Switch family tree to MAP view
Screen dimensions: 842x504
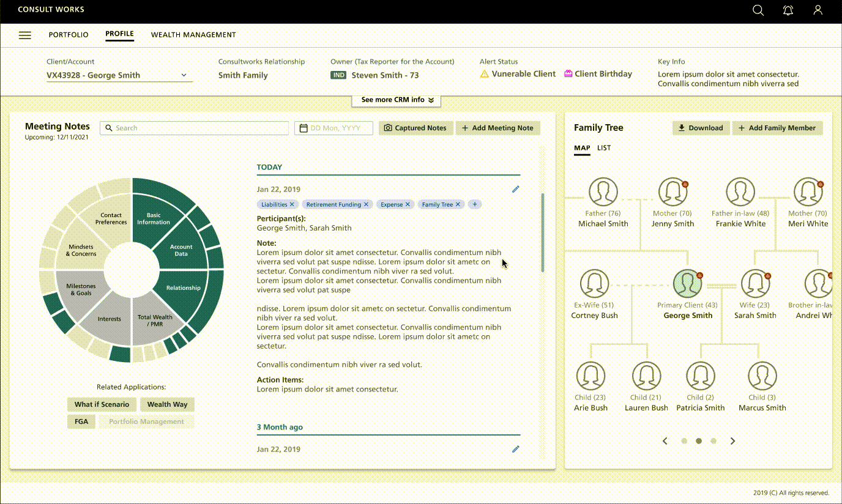point(582,148)
